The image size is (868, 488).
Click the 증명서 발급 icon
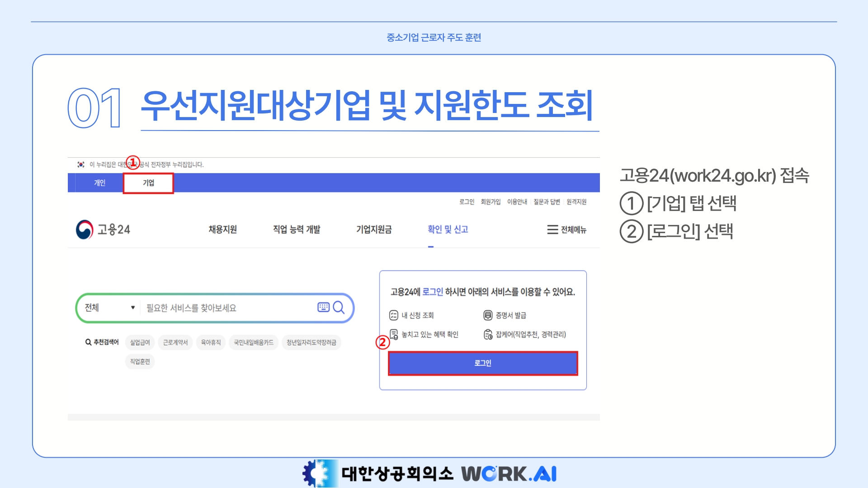[x=487, y=315]
